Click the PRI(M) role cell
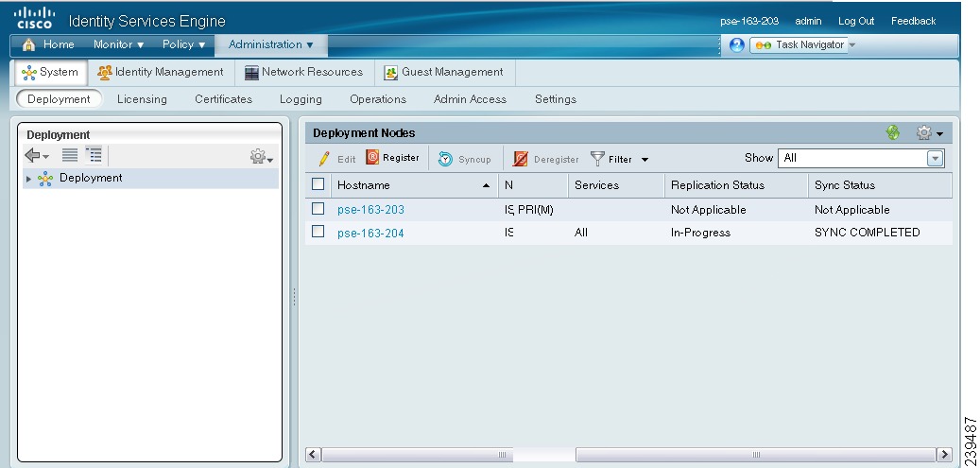Image resolution: width=980 pixels, height=468 pixels. pos(535,210)
